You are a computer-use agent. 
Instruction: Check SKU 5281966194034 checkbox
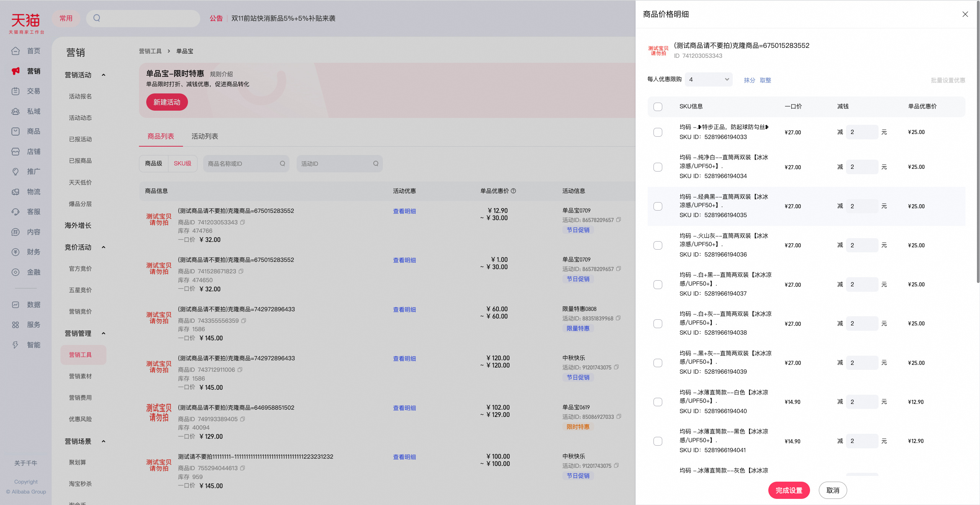point(658,167)
